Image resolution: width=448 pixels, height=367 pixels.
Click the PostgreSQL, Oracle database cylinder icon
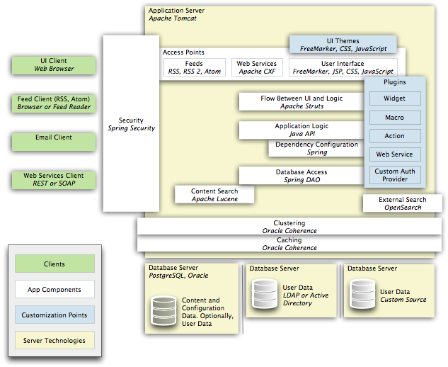point(164,311)
